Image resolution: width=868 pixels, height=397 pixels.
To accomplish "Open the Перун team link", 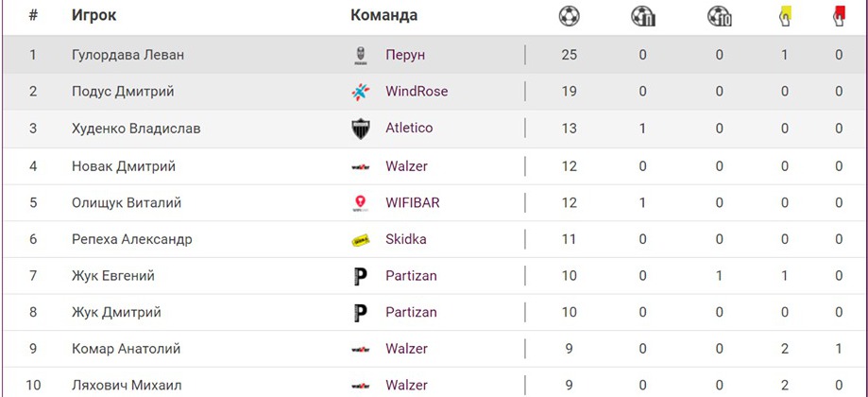I will pos(405,55).
